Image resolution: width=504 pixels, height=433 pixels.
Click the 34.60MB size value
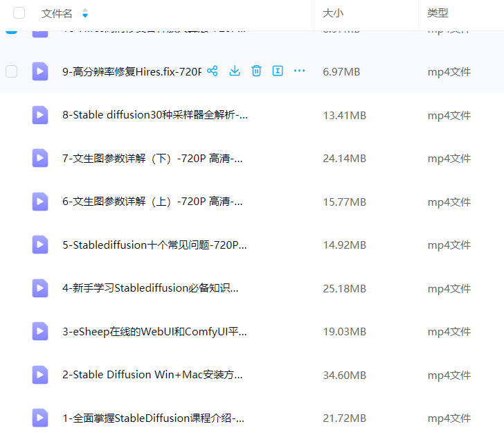pos(345,375)
